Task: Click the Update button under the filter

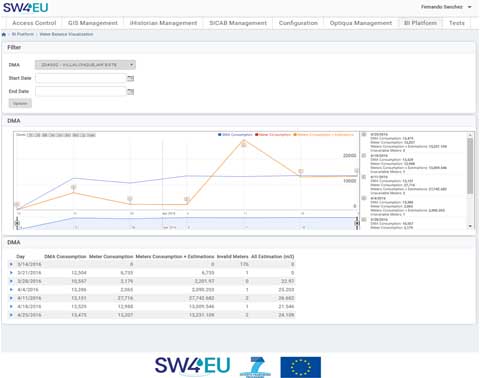Action: coord(20,103)
